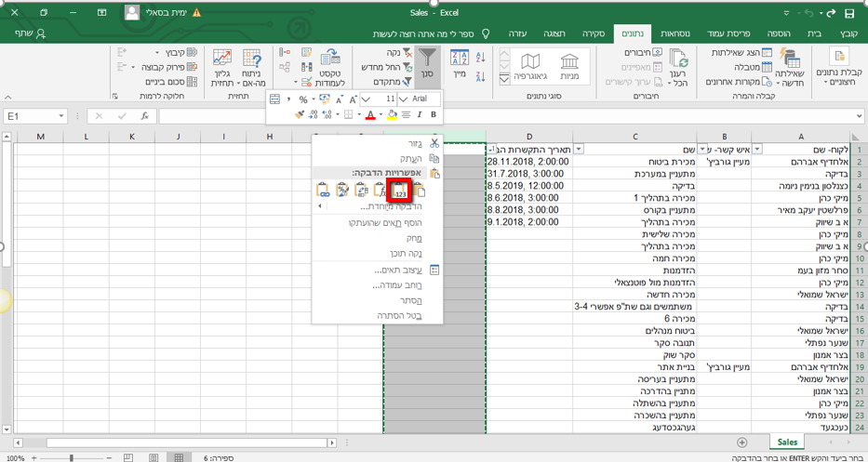Viewport: 868px width, 462px height.
Task: Choose the Paste Transpose clipboard option
Action: (362, 190)
